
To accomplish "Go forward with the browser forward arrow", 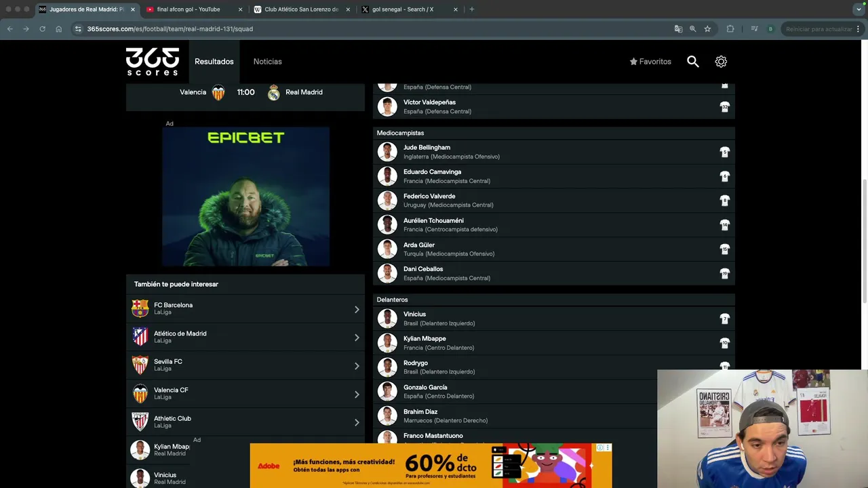I will (26, 29).
